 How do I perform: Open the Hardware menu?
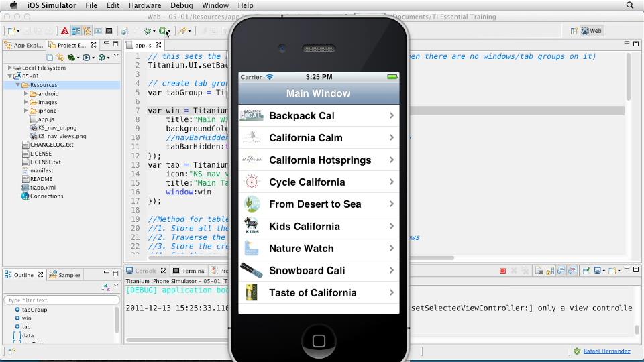(145, 5)
